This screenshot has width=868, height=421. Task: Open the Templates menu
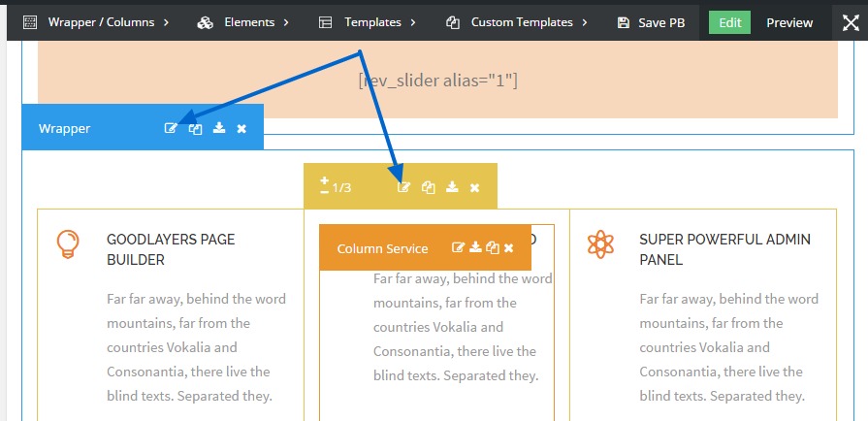click(367, 22)
